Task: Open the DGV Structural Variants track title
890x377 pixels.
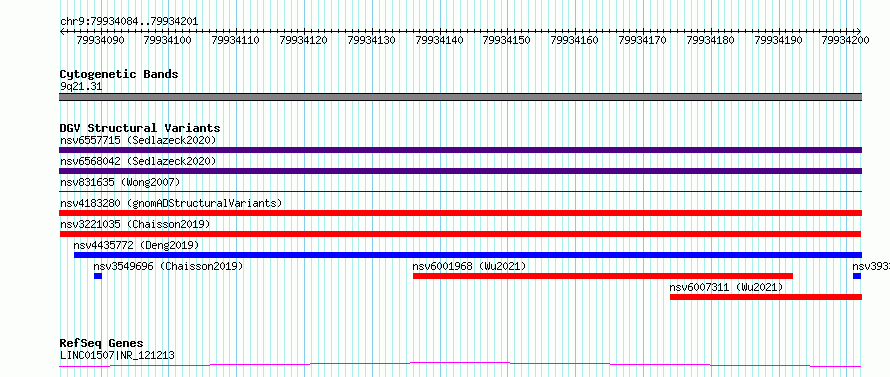Action: (x=140, y=128)
